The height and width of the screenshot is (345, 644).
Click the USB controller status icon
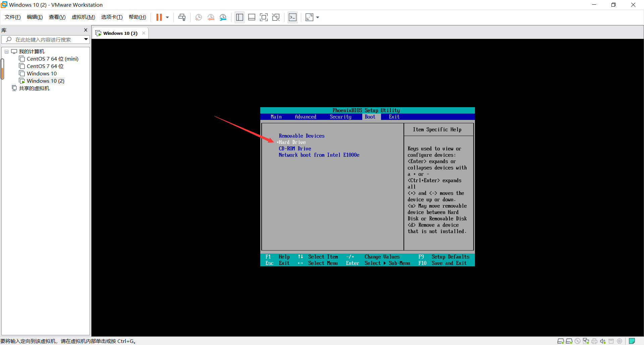611,341
